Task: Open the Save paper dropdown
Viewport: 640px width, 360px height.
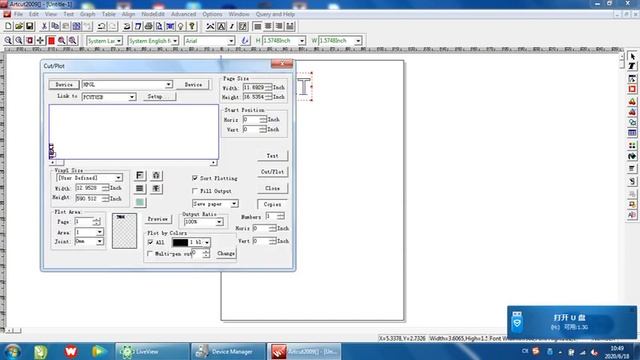Action: 234,204
